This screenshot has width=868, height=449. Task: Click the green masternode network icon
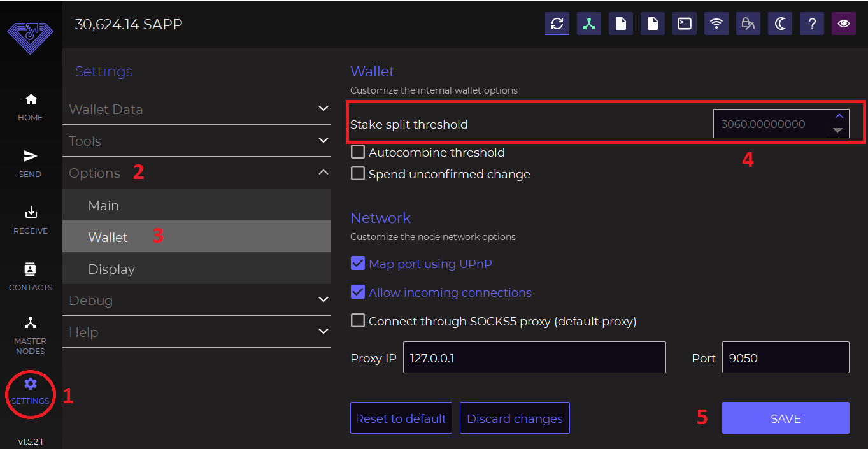pyautogui.click(x=589, y=24)
